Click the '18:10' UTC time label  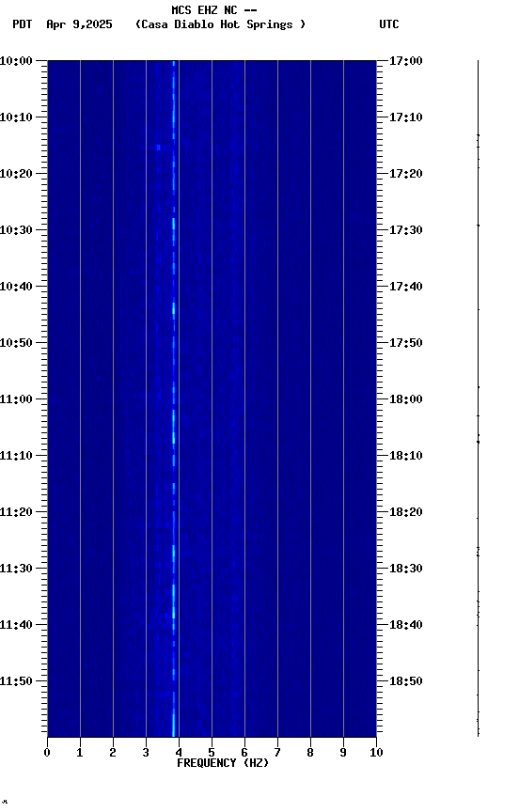406,456
